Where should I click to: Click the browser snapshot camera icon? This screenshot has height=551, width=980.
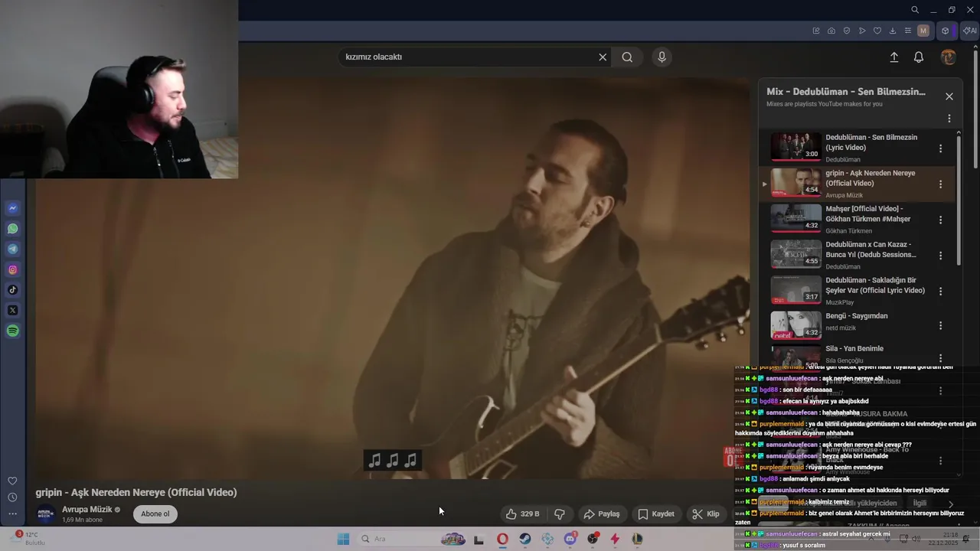click(x=831, y=31)
